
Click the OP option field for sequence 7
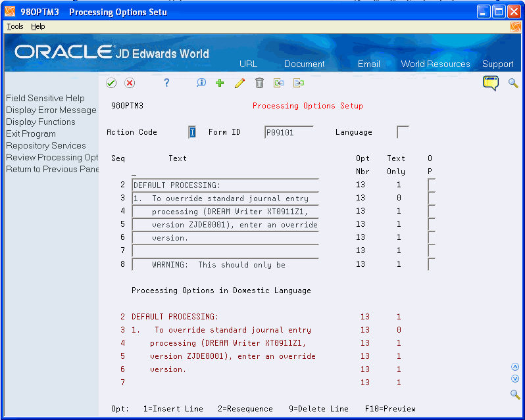tap(432, 250)
